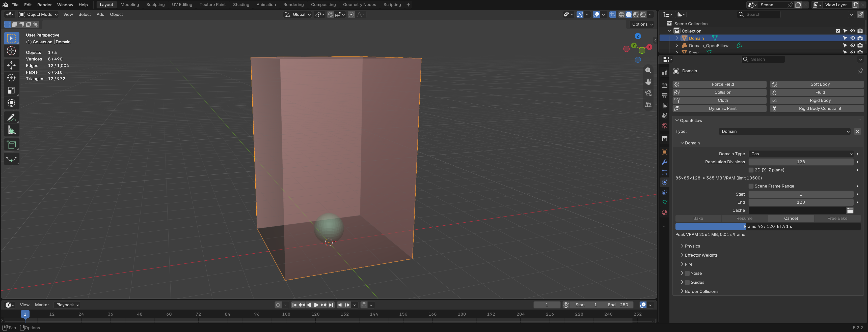Switch to the Shading workspace tab
The height and width of the screenshot is (332, 868).
point(241,5)
